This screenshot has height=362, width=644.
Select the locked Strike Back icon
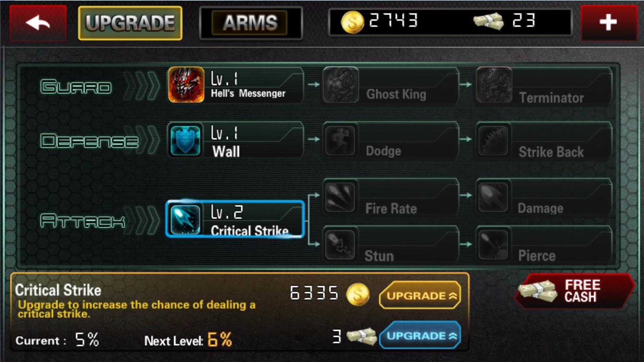tap(493, 140)
